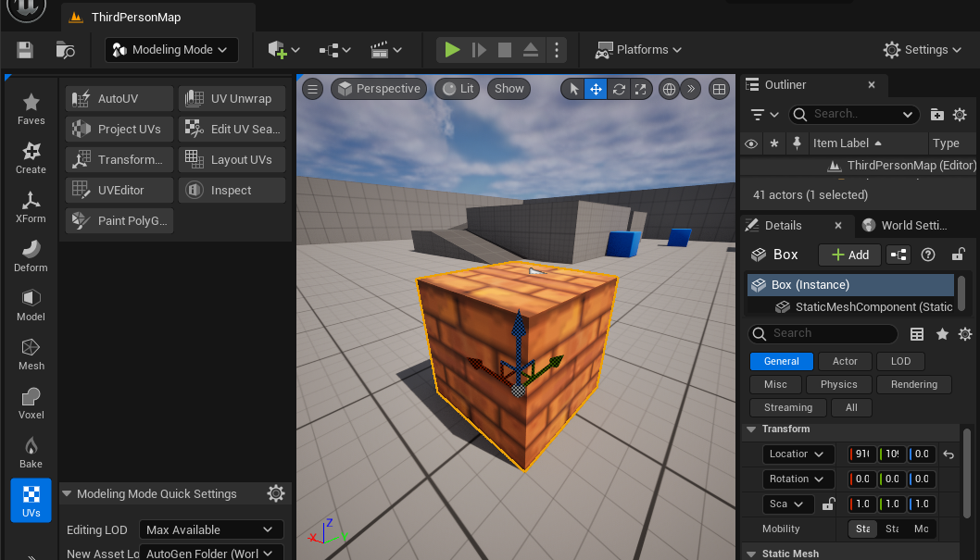Viewport: 980px width, 560px height.
Task: Select the Inspect tool
Action: click(x=232, y=191)
